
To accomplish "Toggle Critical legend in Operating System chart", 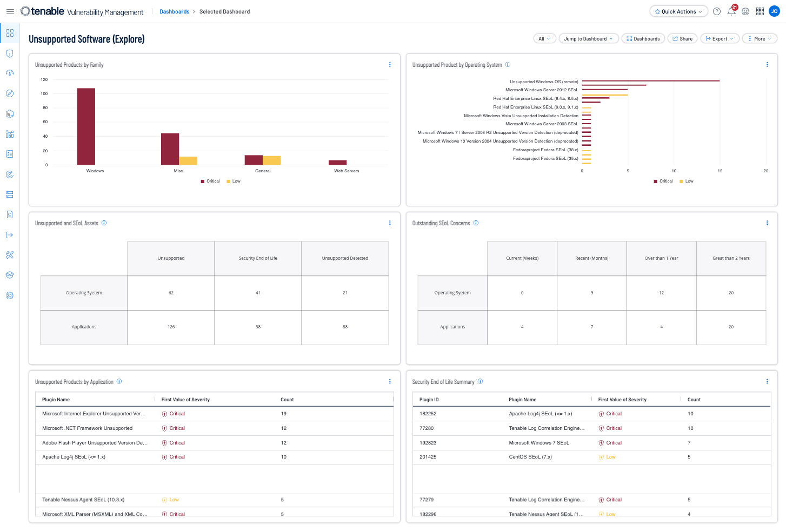I will click(663, 181).
